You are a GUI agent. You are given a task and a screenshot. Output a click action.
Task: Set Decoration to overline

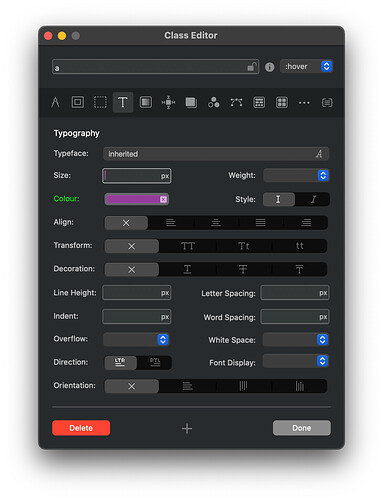(x=299, y=269)
